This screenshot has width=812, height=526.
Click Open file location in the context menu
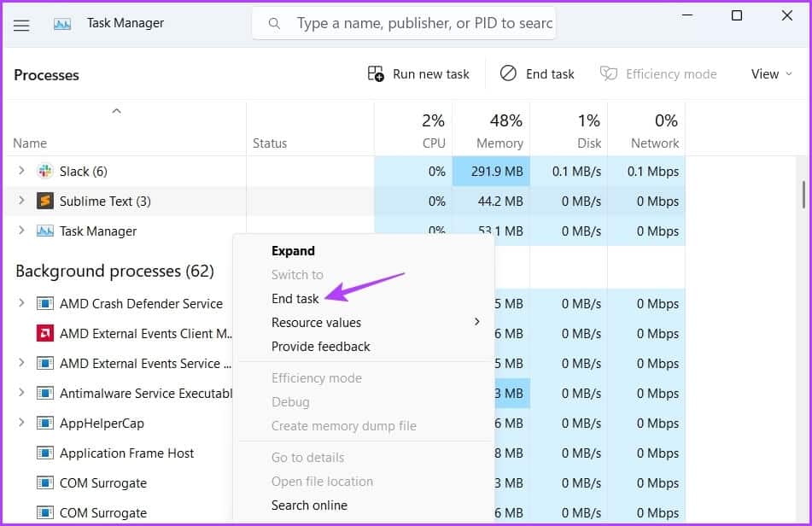(x=322, y=482)
